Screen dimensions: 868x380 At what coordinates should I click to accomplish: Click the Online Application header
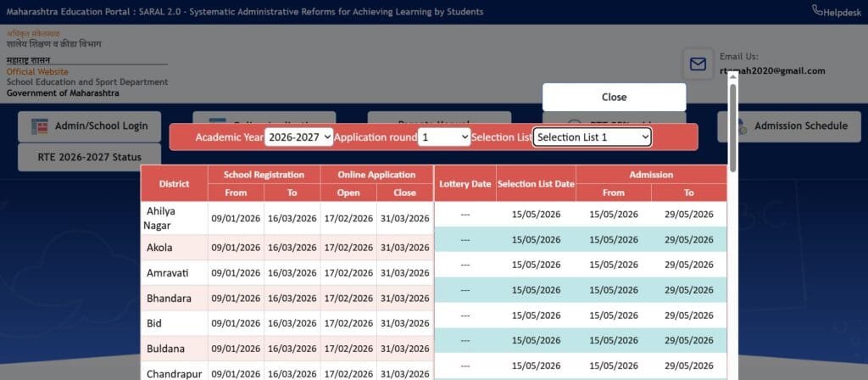pyautogui.click(x=376, y=175)
